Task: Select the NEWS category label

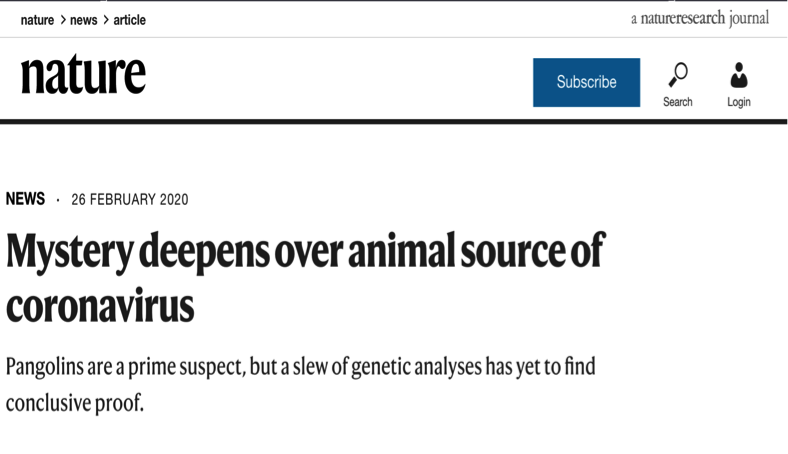Action: pos(25,199)
